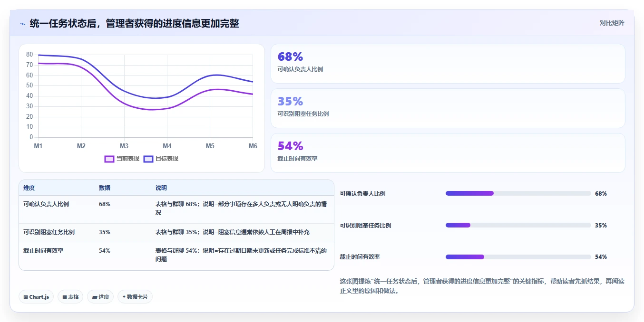Click the 截止时间有效率 progress bar
Screen dimensions: 644x322
(518, 257)
